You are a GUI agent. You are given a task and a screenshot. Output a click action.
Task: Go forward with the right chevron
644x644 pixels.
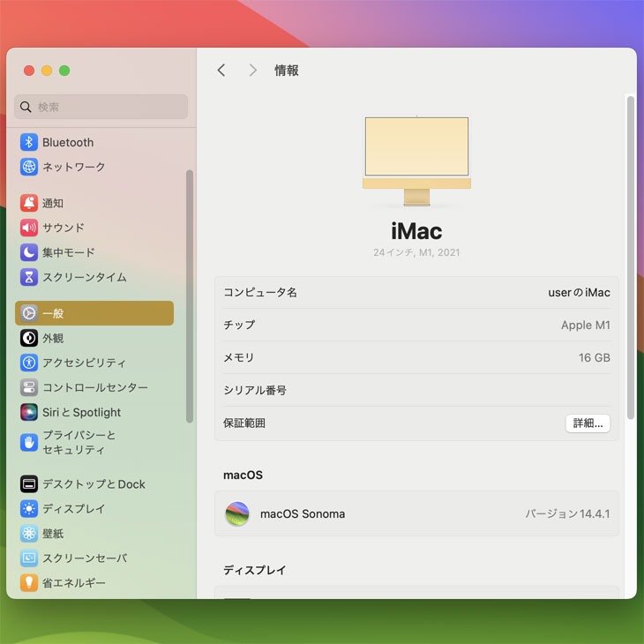(x=253, y=71)
